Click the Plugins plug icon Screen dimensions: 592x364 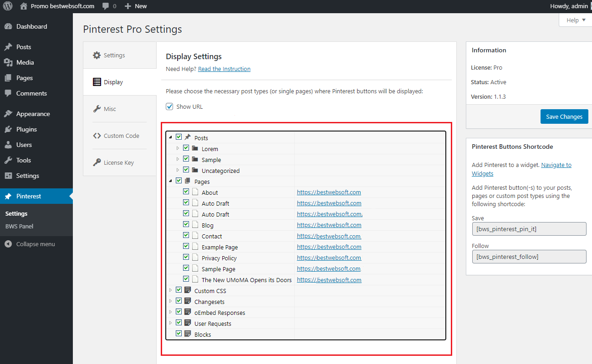[x=8, y=129]
